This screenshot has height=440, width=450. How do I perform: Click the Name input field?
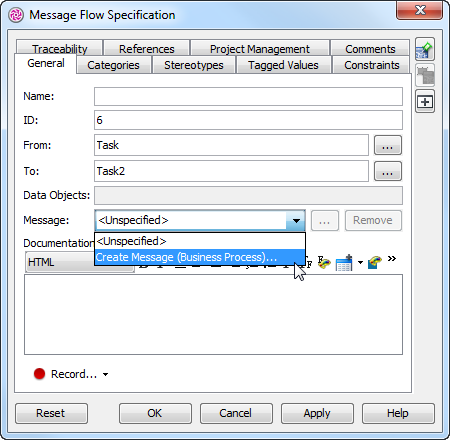pos(248,96)
